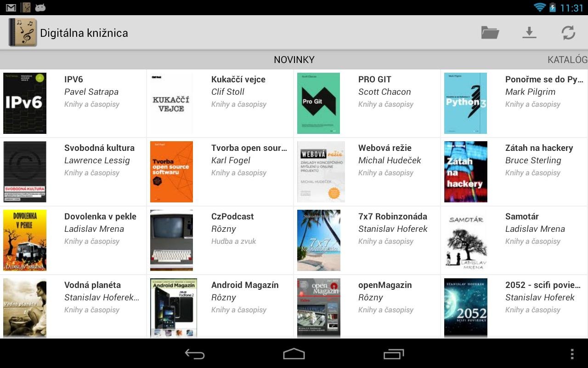Tap the Android robot notification icon
588x368 pixels.
coord(40,7)
